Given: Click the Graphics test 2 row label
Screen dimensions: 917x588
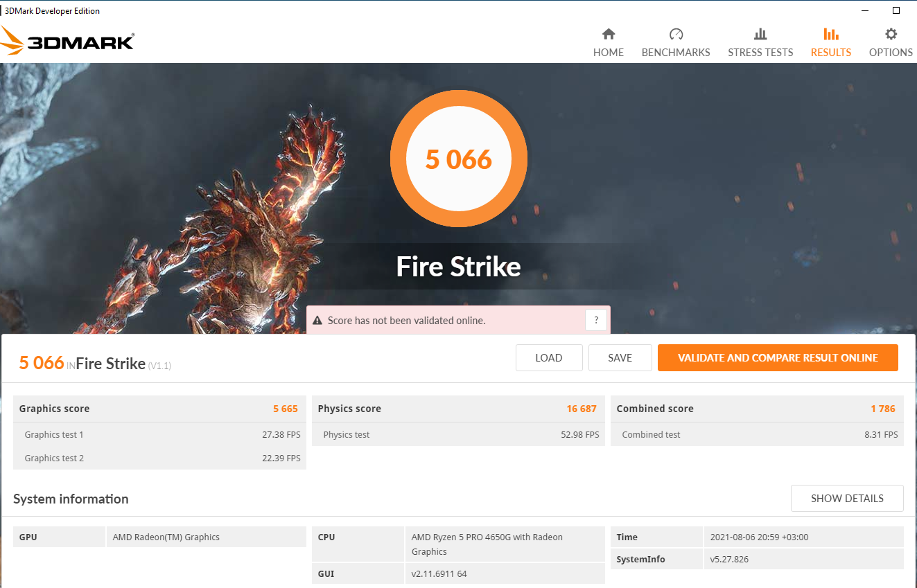Looking at the screenshot, I should tap(54, 458).
